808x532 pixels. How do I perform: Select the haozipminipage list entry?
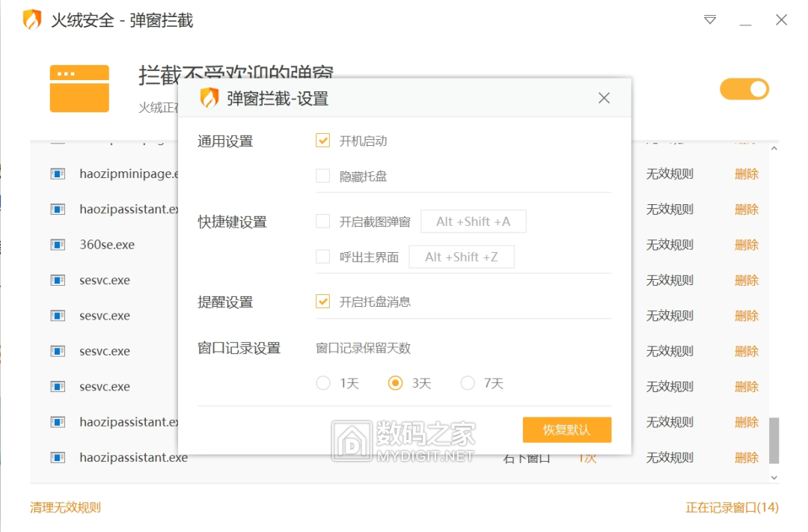point(129,174)
